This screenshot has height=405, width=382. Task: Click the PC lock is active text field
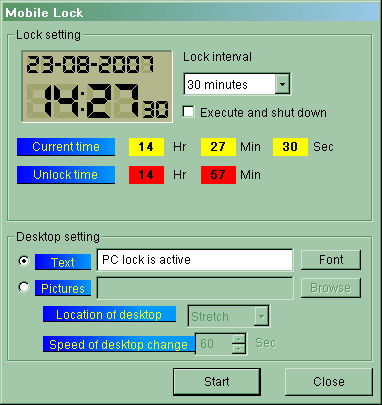point(195,260)
